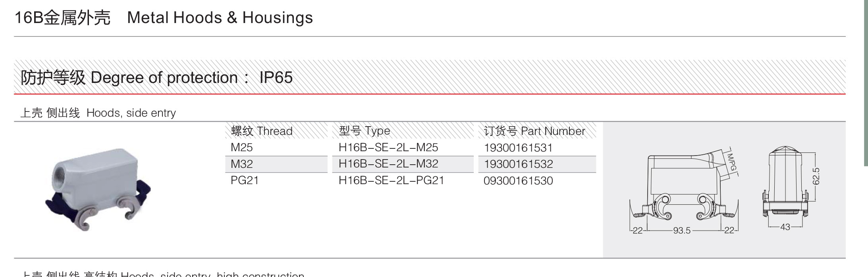
Task: Click the Thread column header
Action: point(262,131)
